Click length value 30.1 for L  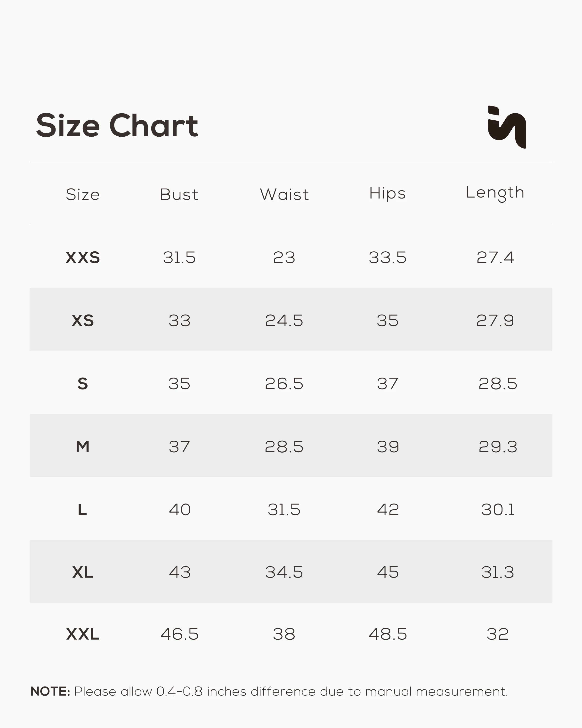click(x=498, y=510)
